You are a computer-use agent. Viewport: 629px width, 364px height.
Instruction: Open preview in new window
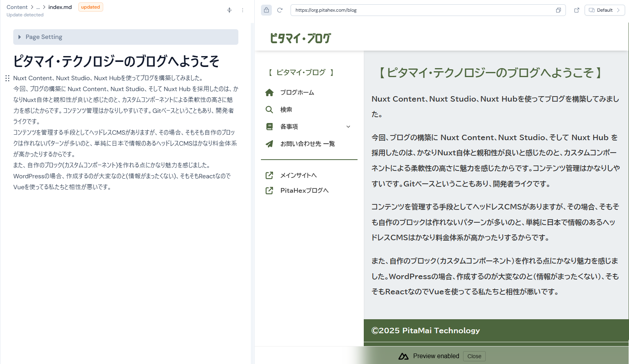(x=577, y=10)
